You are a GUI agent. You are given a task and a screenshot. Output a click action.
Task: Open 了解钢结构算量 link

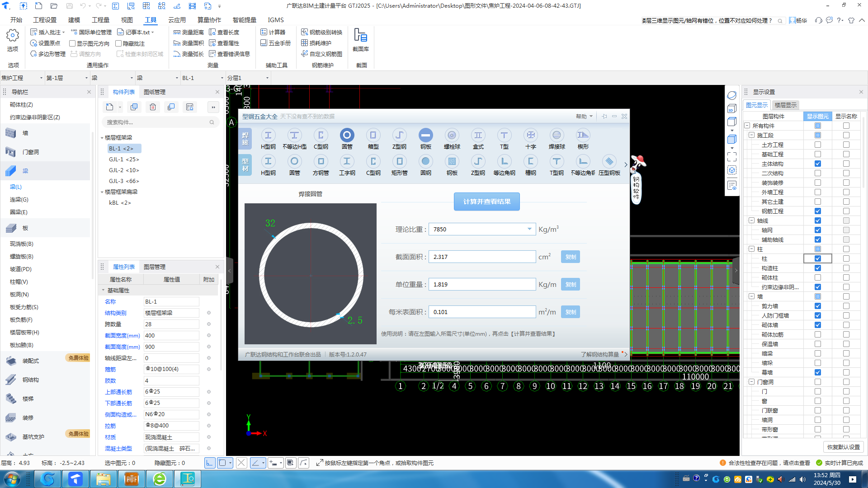[x=600, y=354]
